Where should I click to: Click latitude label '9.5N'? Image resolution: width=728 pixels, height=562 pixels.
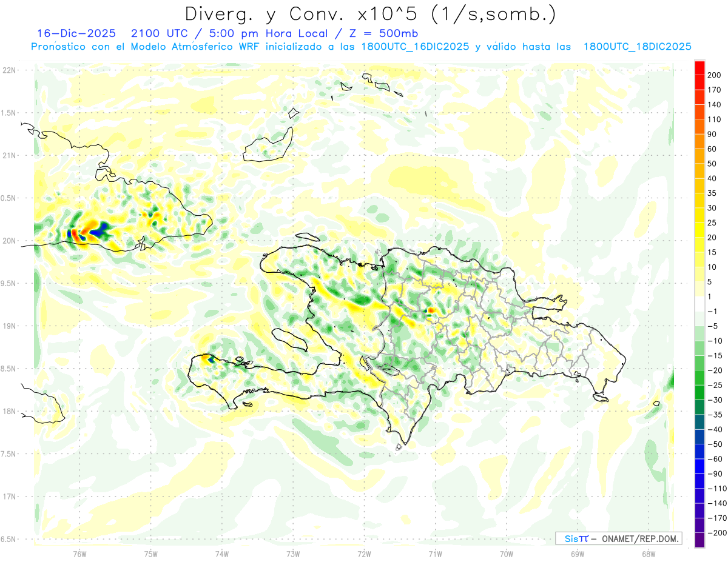(8, 283)
